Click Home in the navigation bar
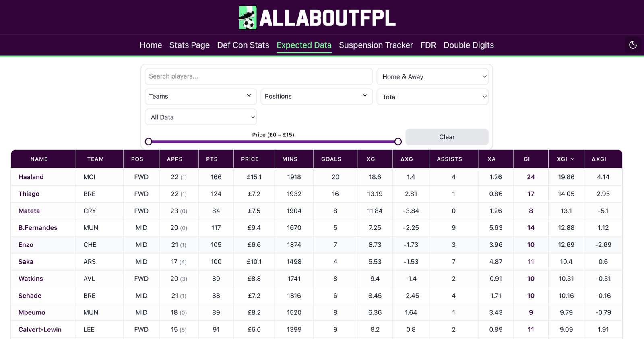This screenshot has height=339, width=644. (151, 45)
